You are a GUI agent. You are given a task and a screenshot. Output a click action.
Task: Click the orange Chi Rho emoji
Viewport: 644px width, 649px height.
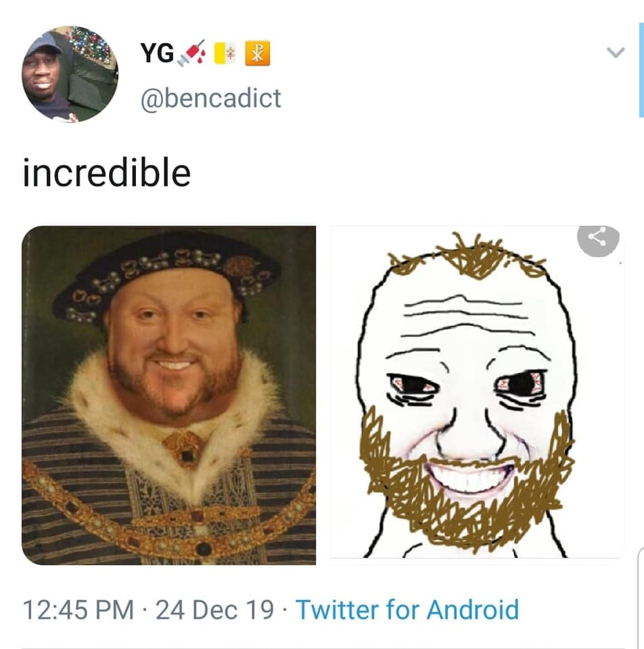257,53
